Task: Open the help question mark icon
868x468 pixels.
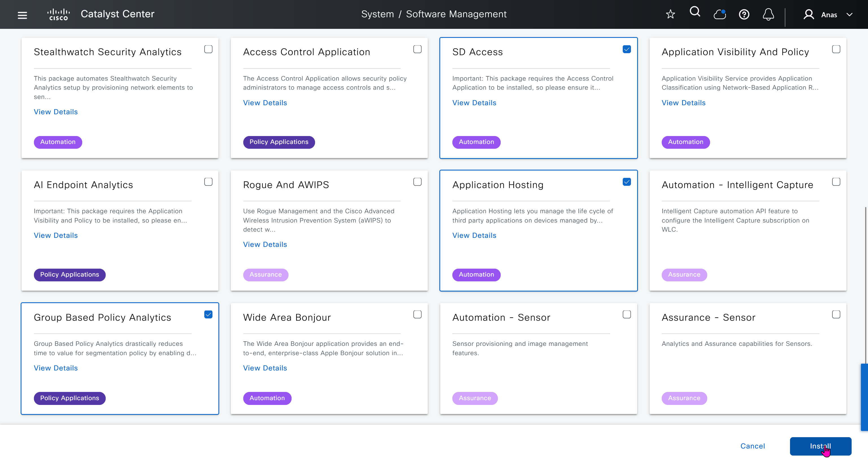Action: tap(744, 14)
